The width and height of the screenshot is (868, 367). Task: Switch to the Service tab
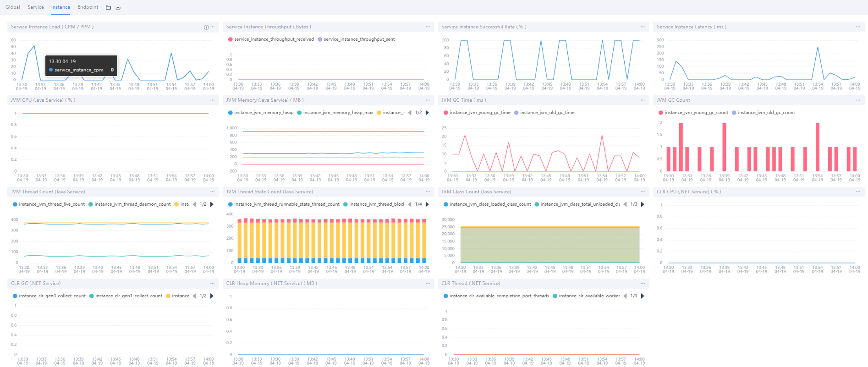[x=36, y=7]
